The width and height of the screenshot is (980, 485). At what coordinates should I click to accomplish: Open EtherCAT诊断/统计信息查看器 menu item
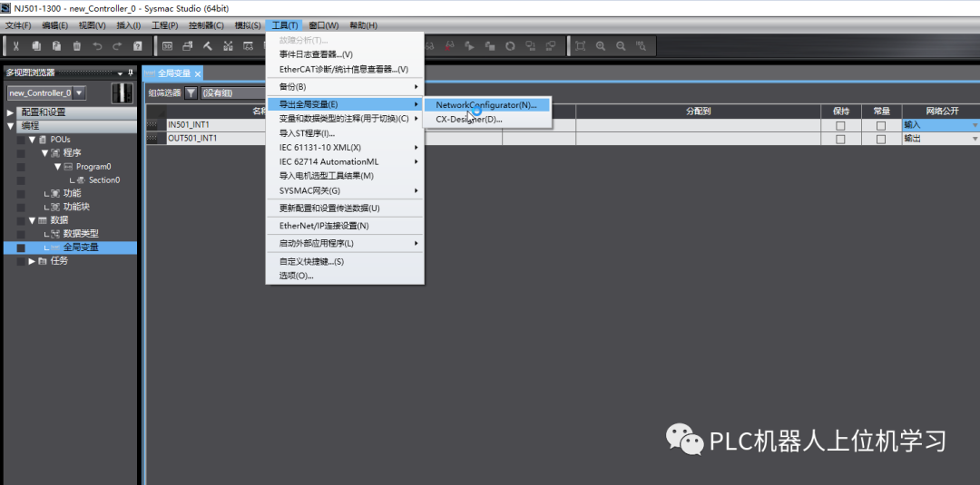coord(345,69)
